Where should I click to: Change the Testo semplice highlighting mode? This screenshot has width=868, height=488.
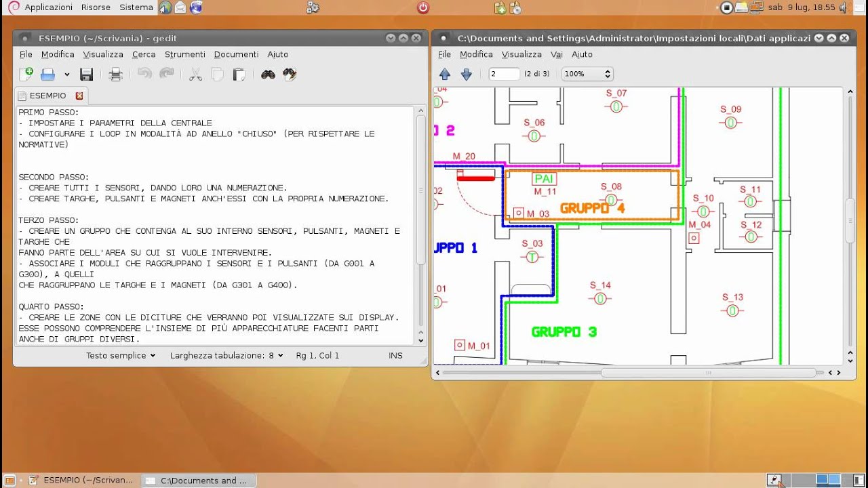pyautogui.click(x=121, y=355)
